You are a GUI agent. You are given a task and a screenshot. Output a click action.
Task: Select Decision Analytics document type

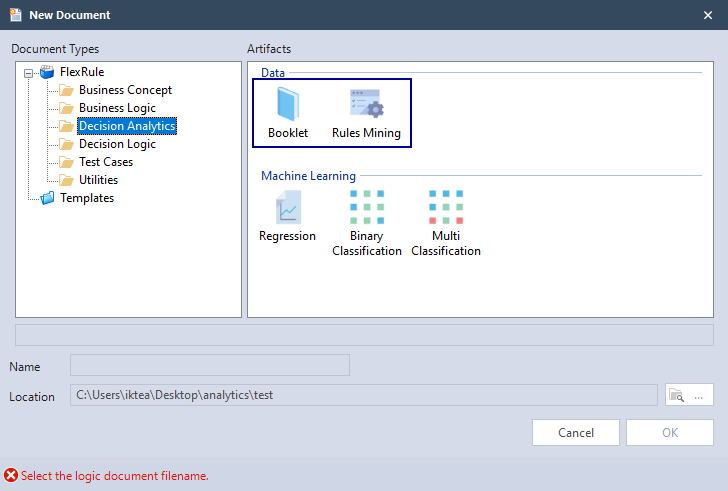click(x=127, y=126)
